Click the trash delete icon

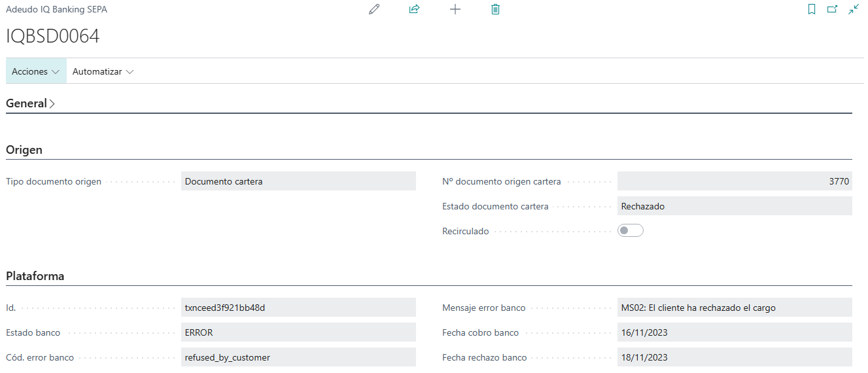(x=495, y=9)
